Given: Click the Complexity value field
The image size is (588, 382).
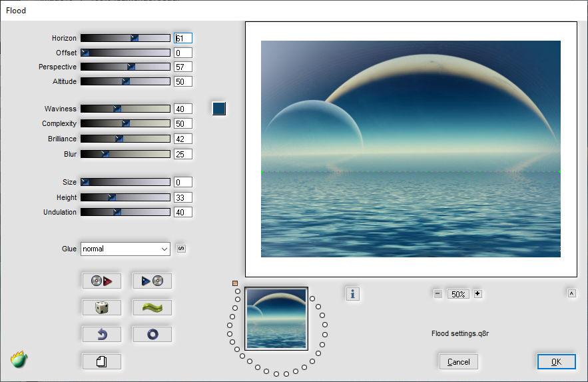Looking at the screenshot, I should pos(183,123).
